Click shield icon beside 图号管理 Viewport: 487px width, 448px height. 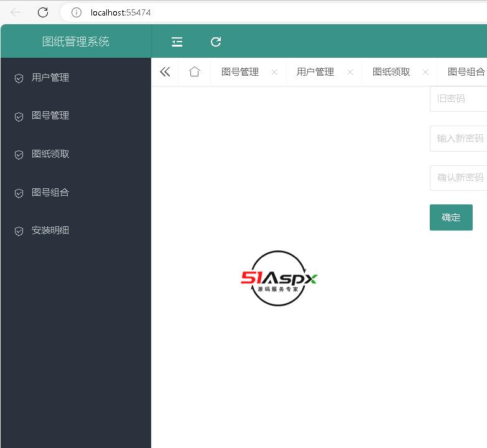(x=19, y=117)
